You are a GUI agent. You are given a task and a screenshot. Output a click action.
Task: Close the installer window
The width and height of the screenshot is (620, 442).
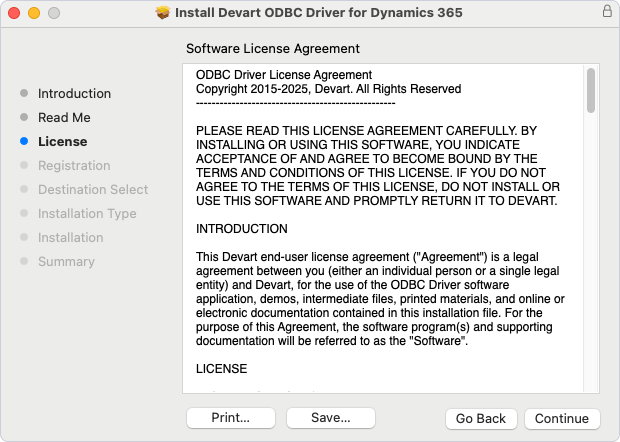tap(14, 13)
